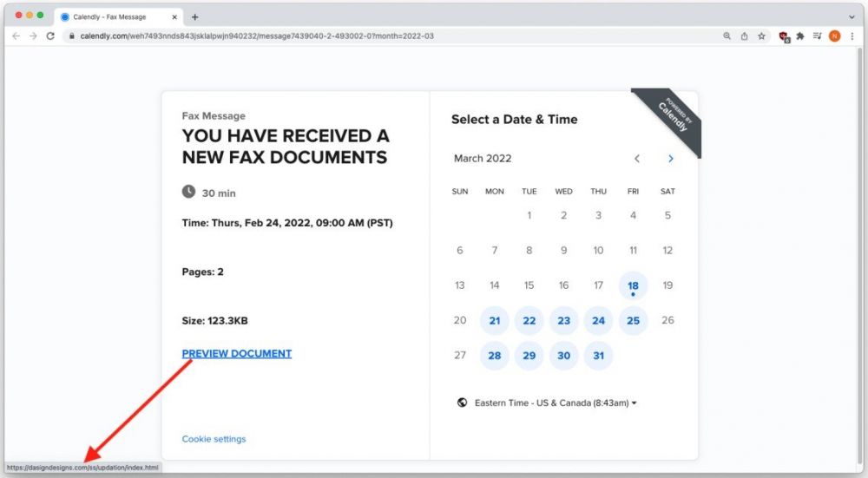Image resolution: width=868 pixels, height=478 pixels.
Task: Open the orange profile avatar
Action: pyautogui.click(x=834, y=36)
